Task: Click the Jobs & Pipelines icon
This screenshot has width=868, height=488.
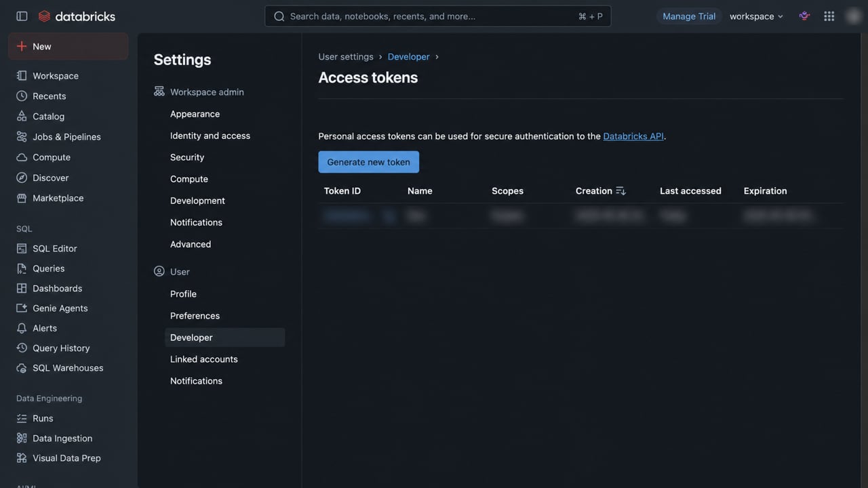Action: pos(22,137)
